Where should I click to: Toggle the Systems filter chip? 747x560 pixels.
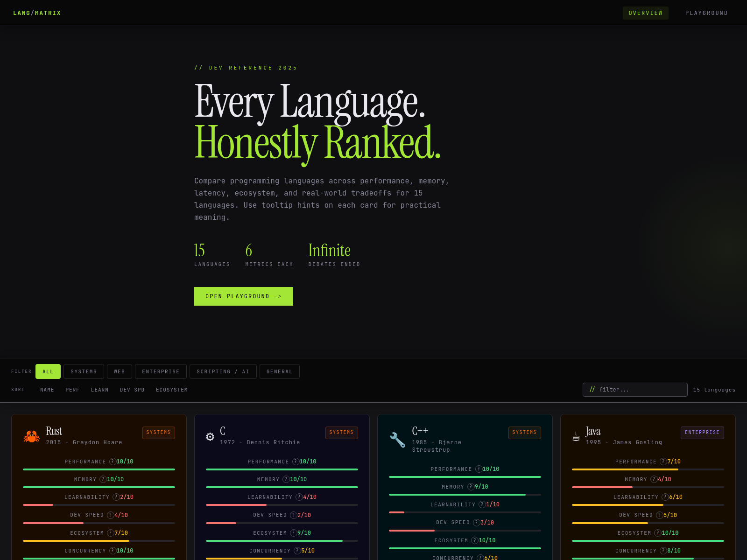pyautogui.click(x=84, y=371)
